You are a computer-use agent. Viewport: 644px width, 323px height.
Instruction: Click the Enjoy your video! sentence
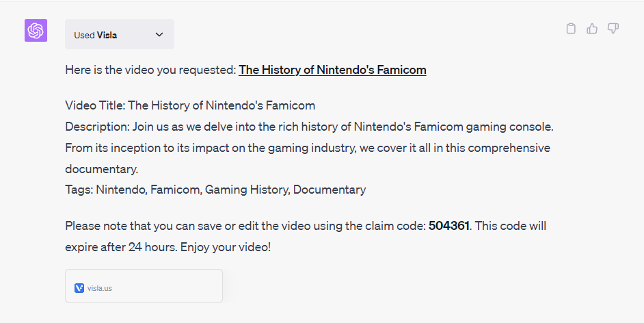tap(226, 248)
